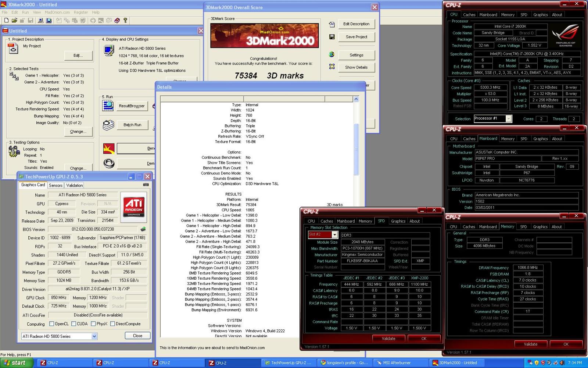
Task: Click Validate in the CPU-Z SPD window
Action: pos(388,339)
